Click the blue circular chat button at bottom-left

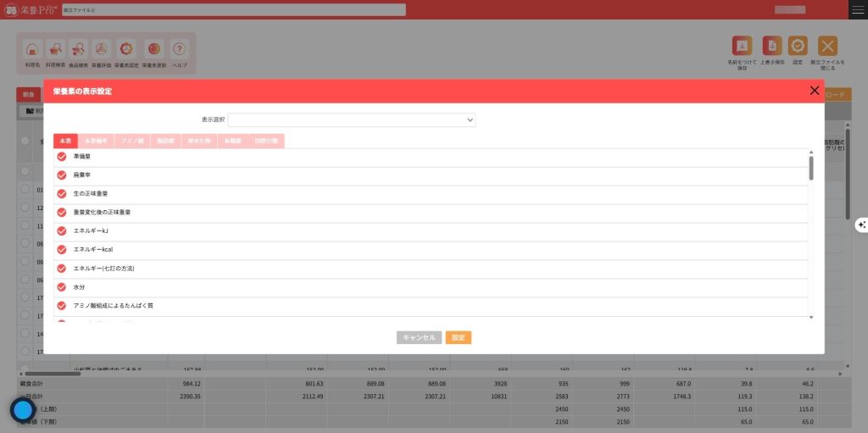click(23, 410)
